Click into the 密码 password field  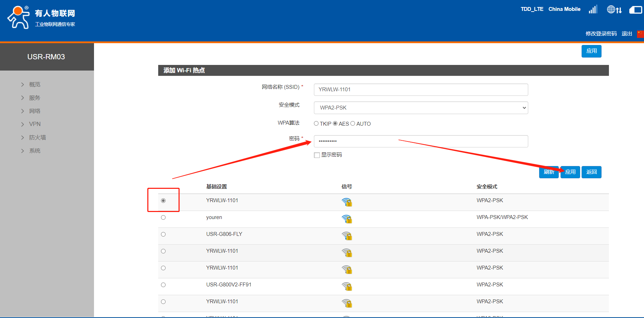click(x=421, y=141)
